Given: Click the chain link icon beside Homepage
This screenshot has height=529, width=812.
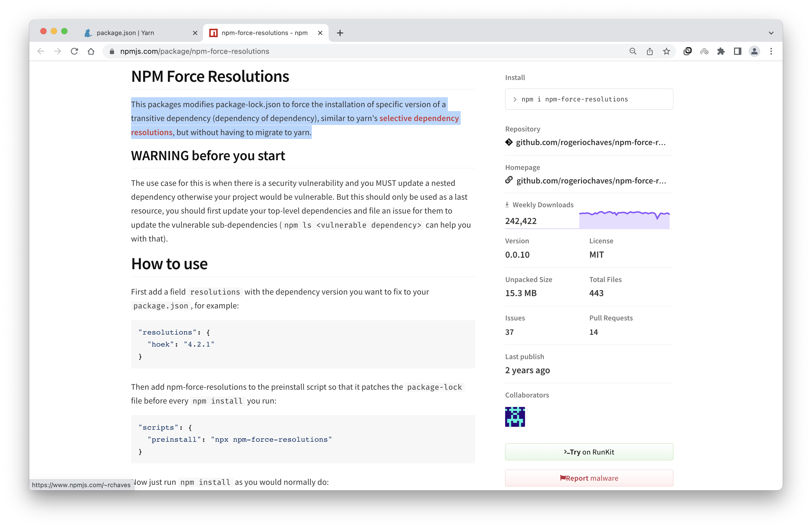Looking at the screenshot, I should point(509,180).
